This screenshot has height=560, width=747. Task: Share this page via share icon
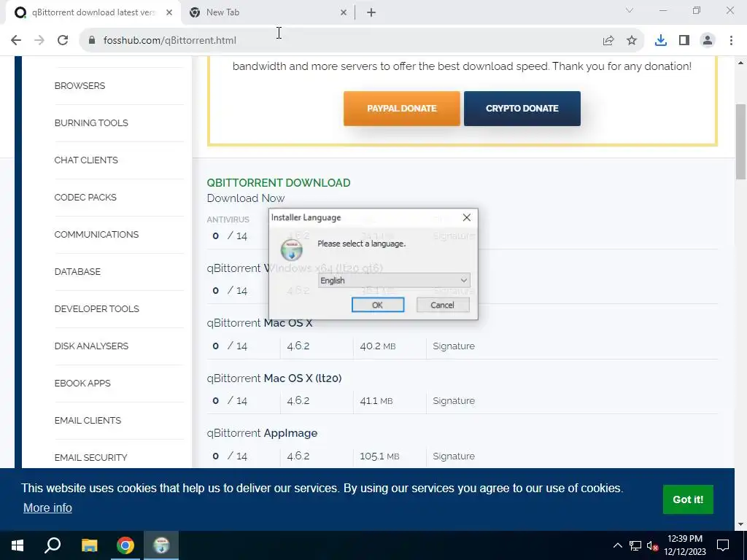[608, 41]
